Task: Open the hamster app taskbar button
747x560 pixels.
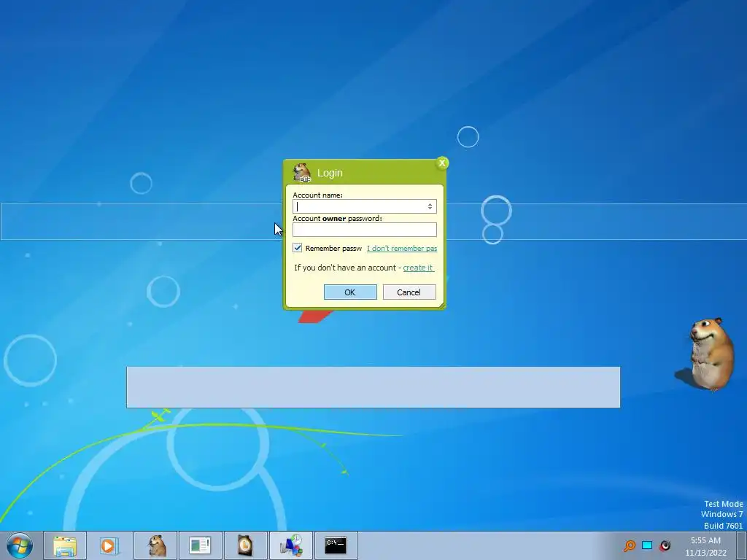Action: tap(155, 545)
